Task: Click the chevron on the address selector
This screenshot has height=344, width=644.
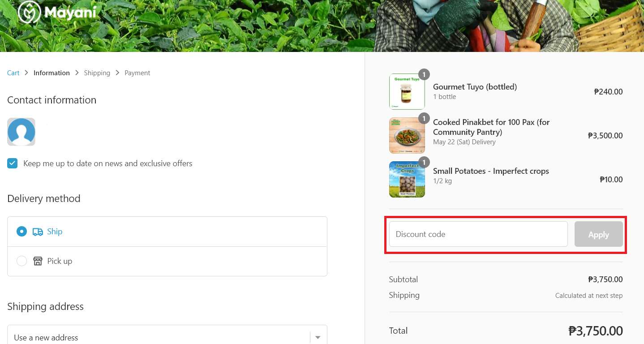Action: 318,337
